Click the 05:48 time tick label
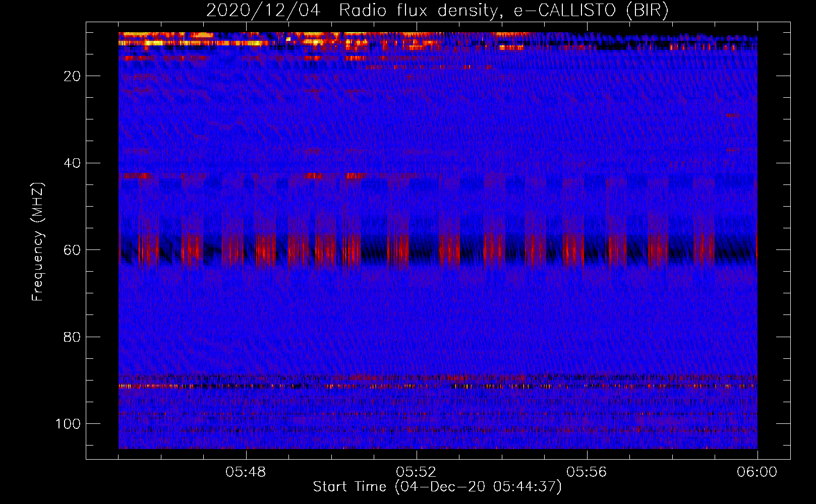This screenshot has width=816, height=504. 246,472
